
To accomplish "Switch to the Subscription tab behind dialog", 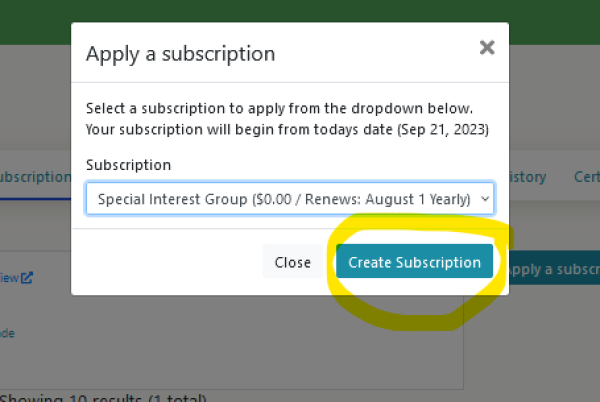I will pyautogui.click(x=34, y=177).
